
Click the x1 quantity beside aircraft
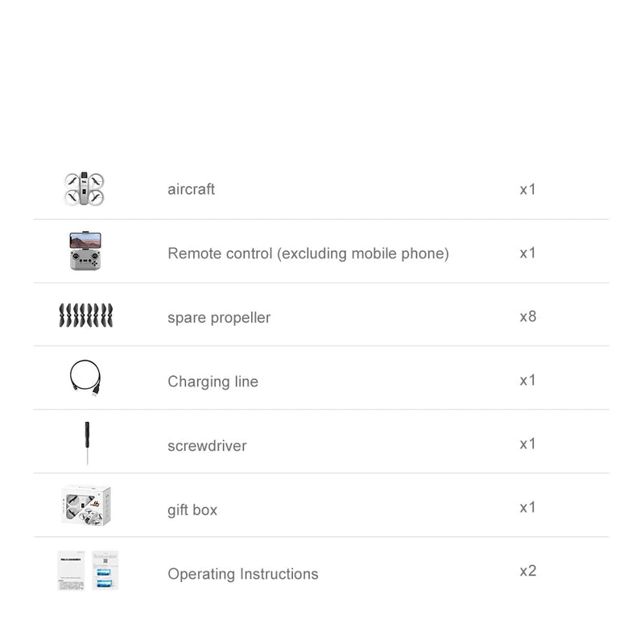click(527, 189)
